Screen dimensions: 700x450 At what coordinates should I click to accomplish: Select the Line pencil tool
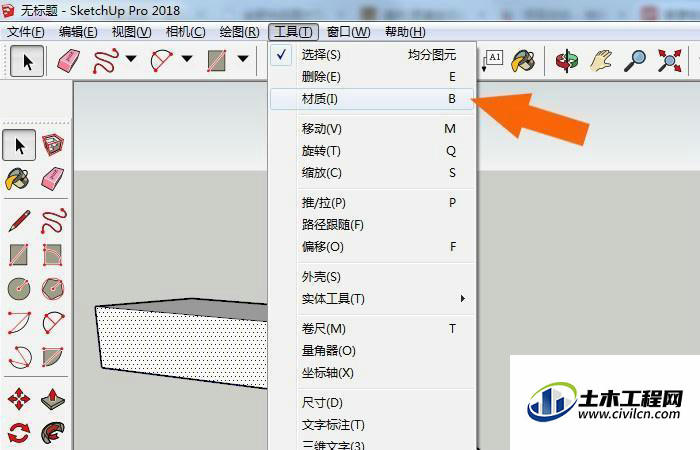19,221
